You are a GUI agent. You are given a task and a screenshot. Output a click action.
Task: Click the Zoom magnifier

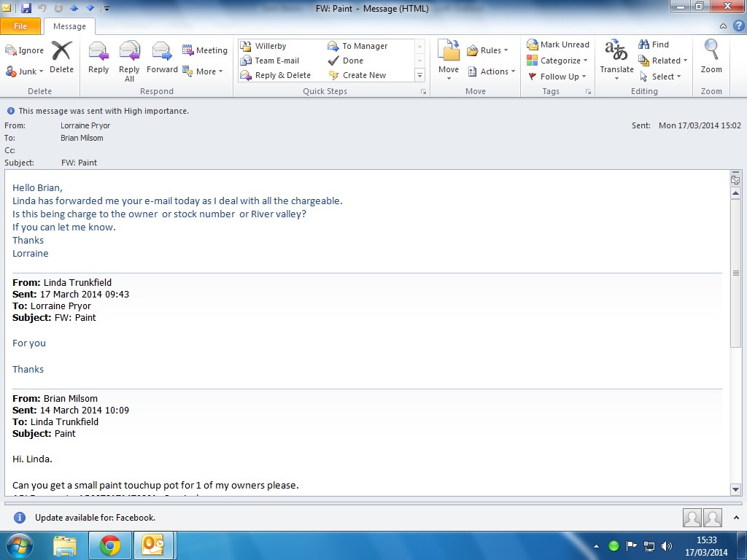click(x=711, y=57)
